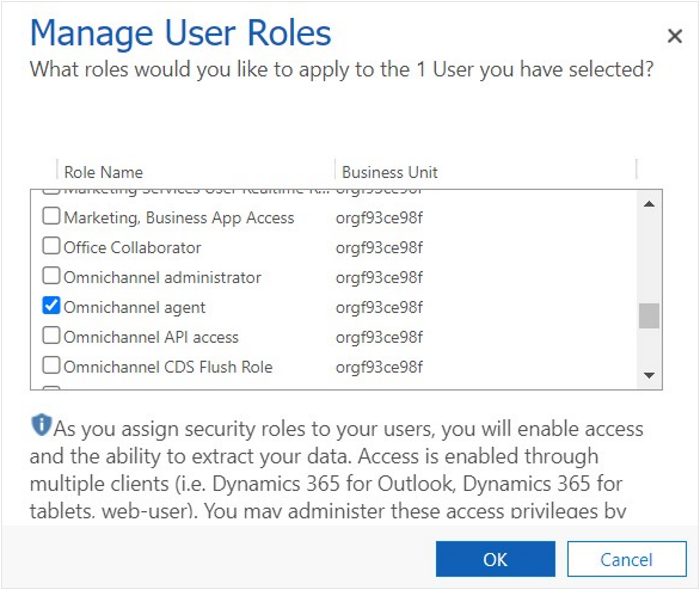Cancel the role assignment dialog
Screen dimensions: 700x590
click(x=627, y=560)
